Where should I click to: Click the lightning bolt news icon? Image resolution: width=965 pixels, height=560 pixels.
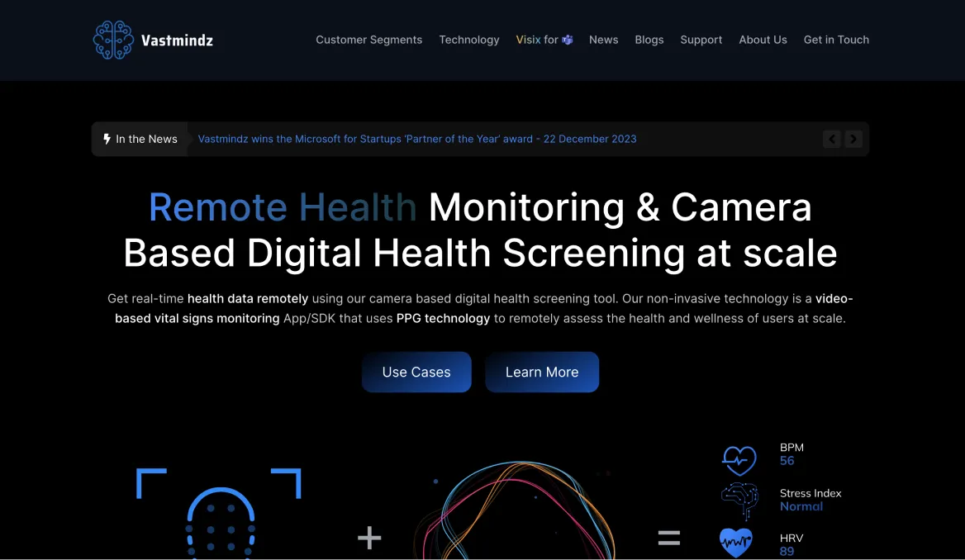[x=107, y=139]
